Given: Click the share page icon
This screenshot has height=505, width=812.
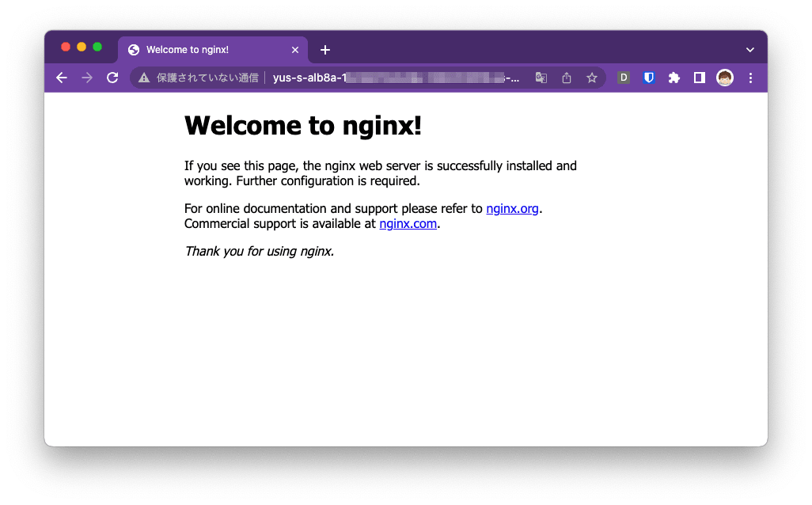Looking at the screenshot, I should [567, 78].
